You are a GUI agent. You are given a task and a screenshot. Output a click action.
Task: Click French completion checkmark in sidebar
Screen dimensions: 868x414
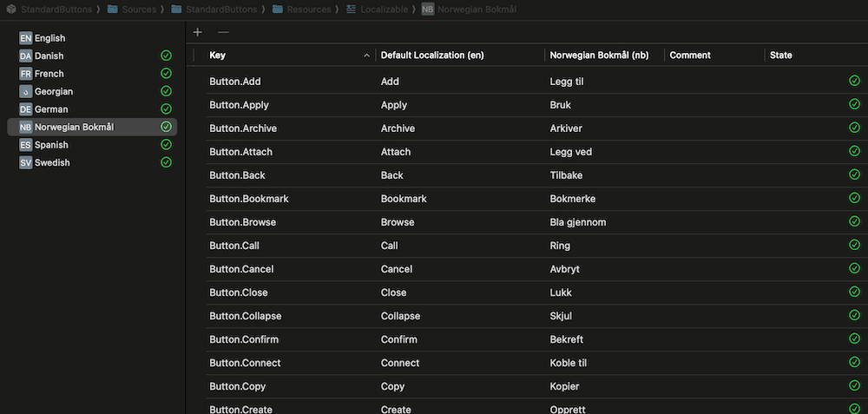coord(166,73)
